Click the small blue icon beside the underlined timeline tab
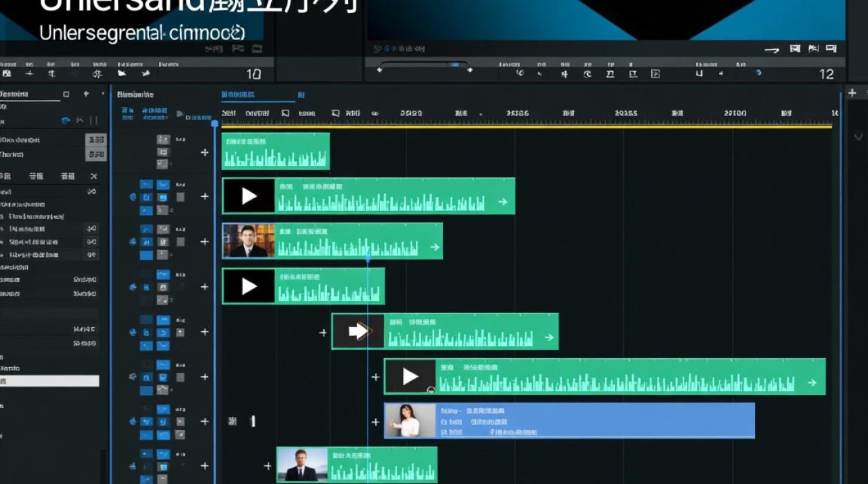 pos(301,96)
